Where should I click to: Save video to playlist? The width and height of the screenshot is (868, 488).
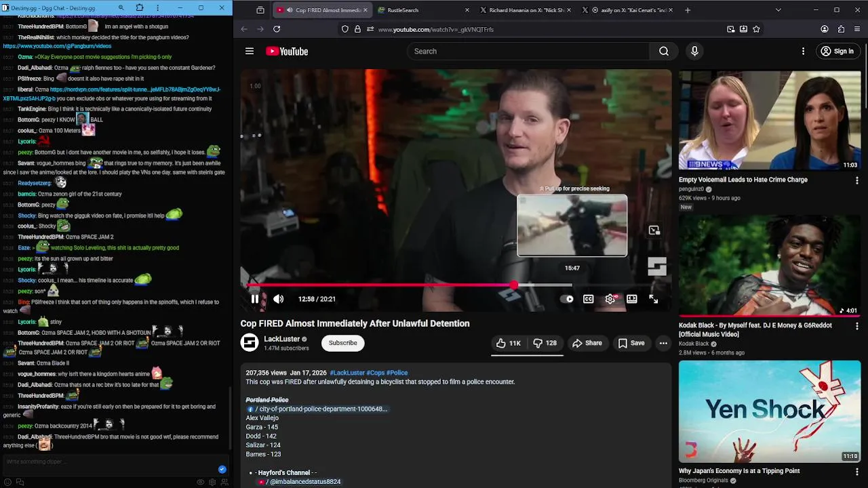631,343
